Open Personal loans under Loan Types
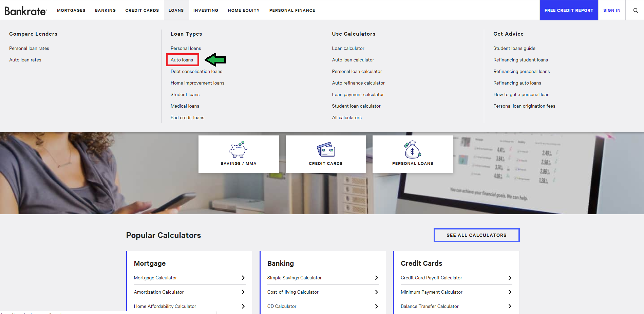The image size is (644, 314). [186, 48]
